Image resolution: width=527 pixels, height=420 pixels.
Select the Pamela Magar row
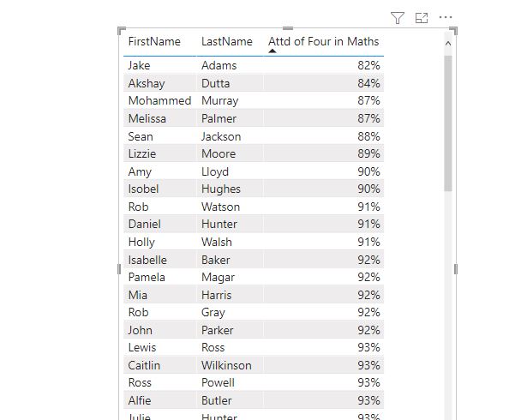(254, 277)
